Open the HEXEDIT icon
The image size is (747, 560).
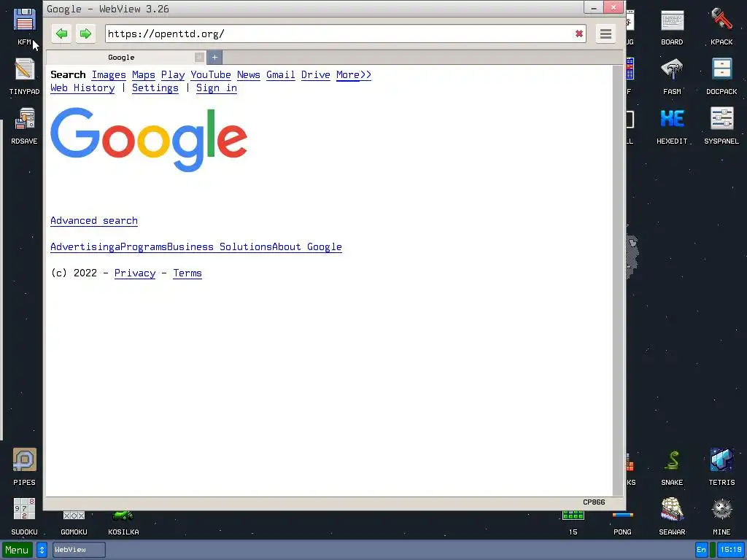coord(672,125)
